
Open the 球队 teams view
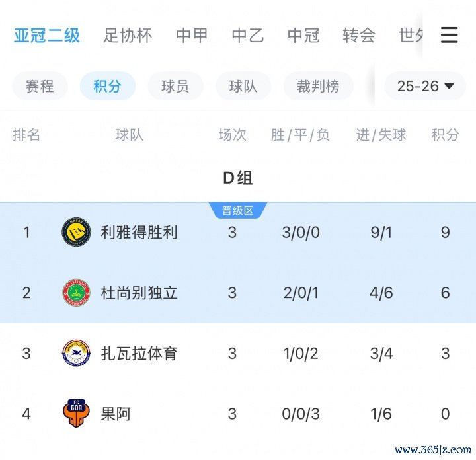click(243, 86)
